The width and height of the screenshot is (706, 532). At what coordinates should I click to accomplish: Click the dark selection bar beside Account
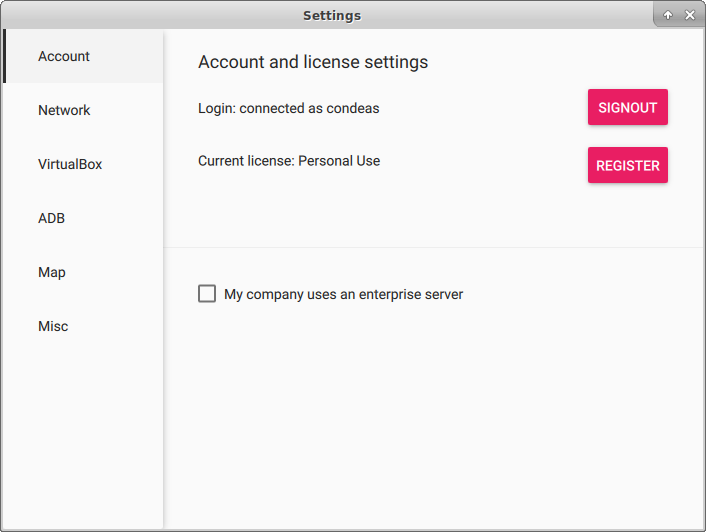[x=5, y=56]
